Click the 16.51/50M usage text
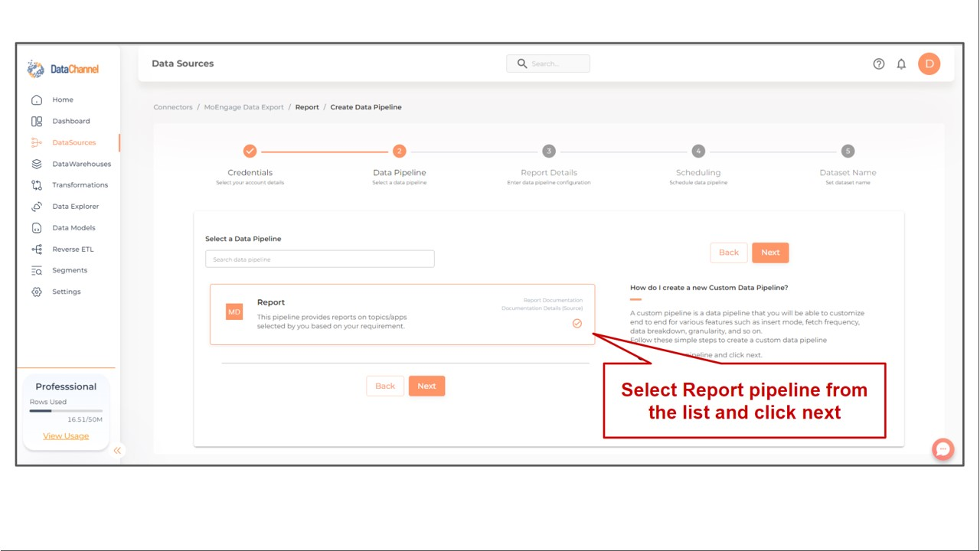Screen dimensions: 980x551 [85, 419]
